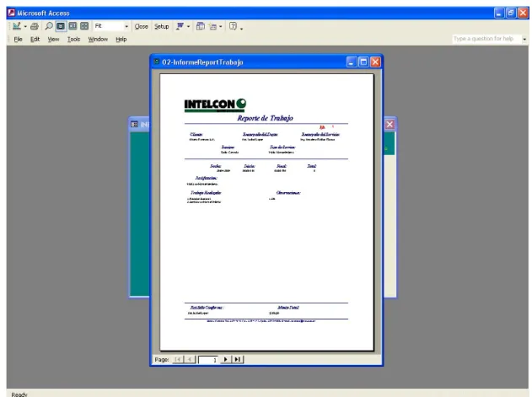Switch to One Page view
Viewport: 532px width, 397px height.
tap(61, 26)
